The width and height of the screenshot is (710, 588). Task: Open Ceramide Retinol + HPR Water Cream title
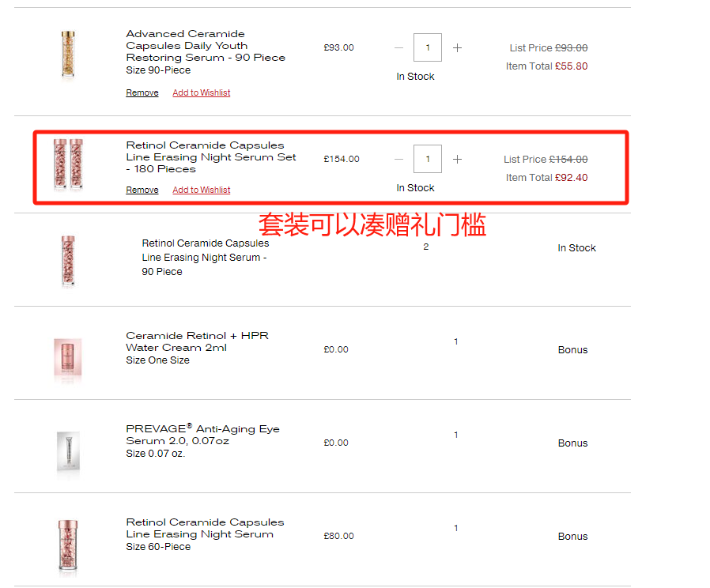click(197, 341)
